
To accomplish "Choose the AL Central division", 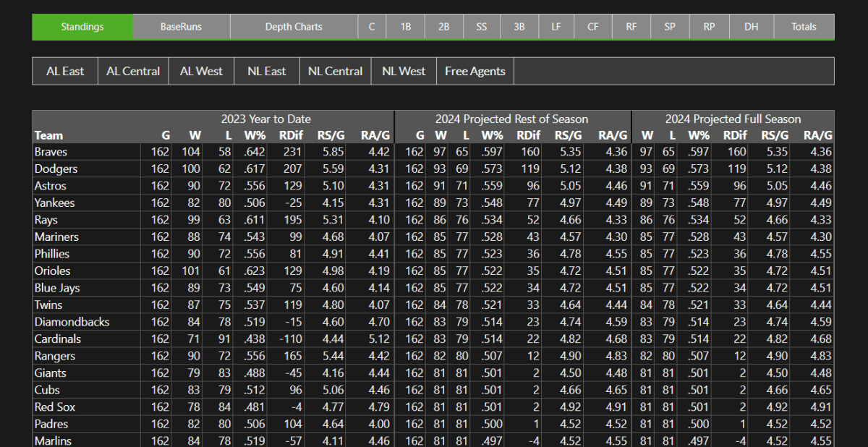I will tap(133, 71).
